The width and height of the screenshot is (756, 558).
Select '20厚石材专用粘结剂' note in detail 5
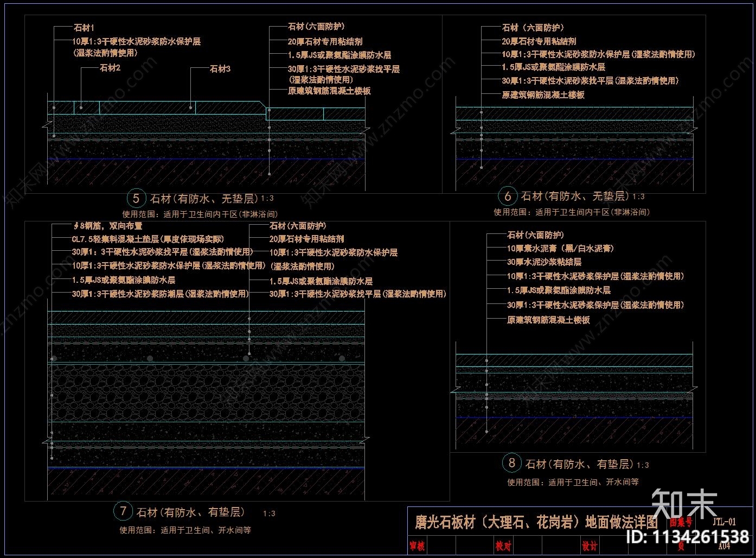point(325,41)
